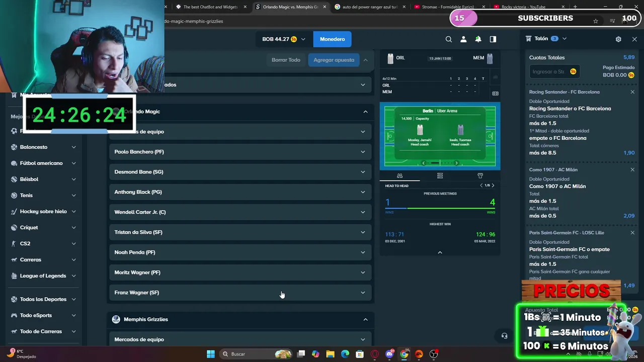Viewport: 644px width, 362px height.
Task: Expand Desmond Bane (SG) markets
Action: 240,172
